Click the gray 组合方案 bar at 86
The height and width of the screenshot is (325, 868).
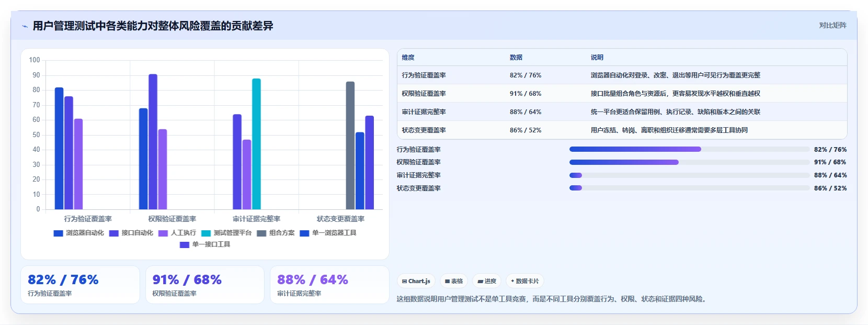click(350, 145)
